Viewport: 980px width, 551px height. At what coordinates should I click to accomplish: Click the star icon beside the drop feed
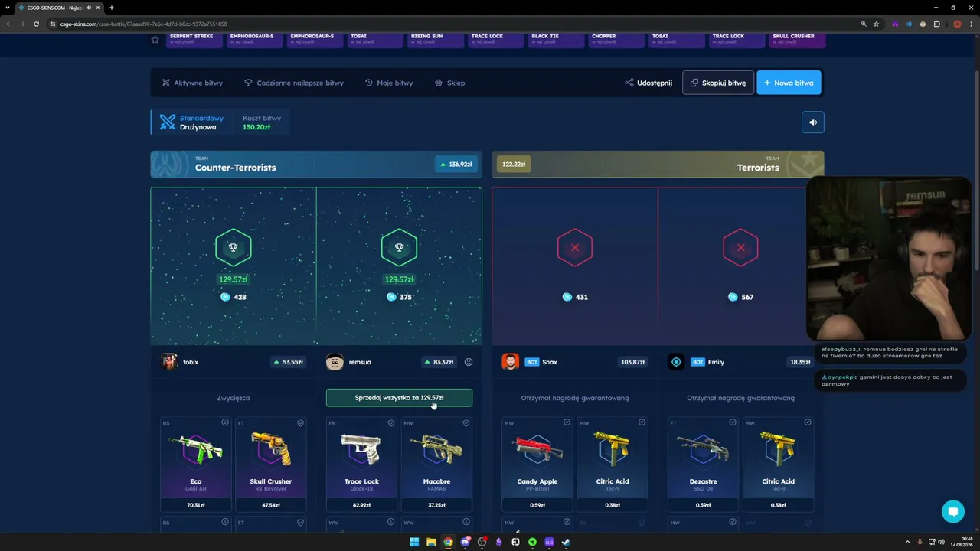coord(155,39)
